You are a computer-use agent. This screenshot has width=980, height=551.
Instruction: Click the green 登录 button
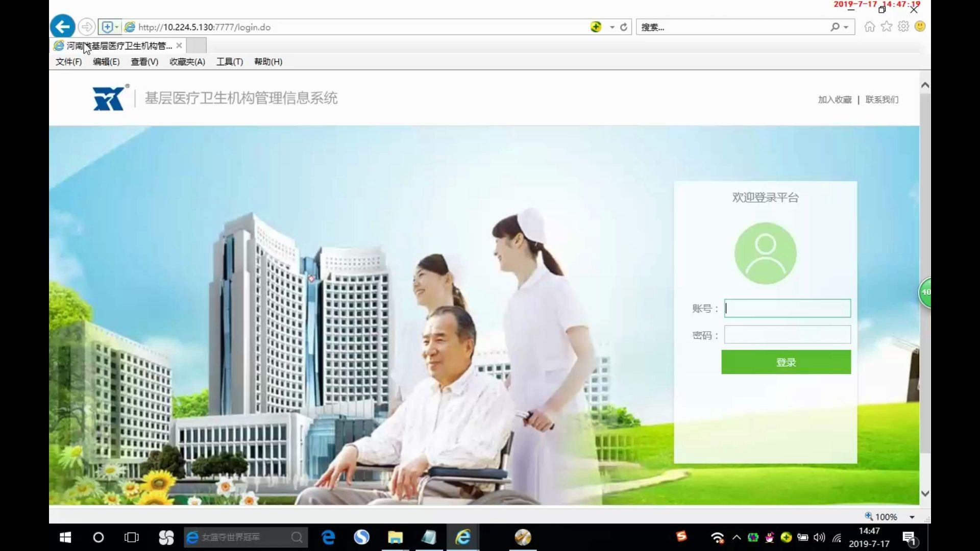pyautogui.click(x=786, y=362)
